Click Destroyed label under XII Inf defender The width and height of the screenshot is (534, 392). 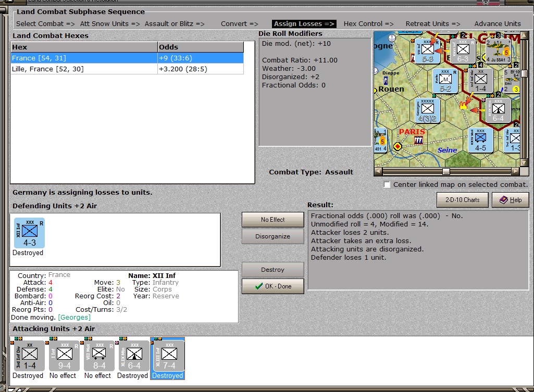point(28,253)
